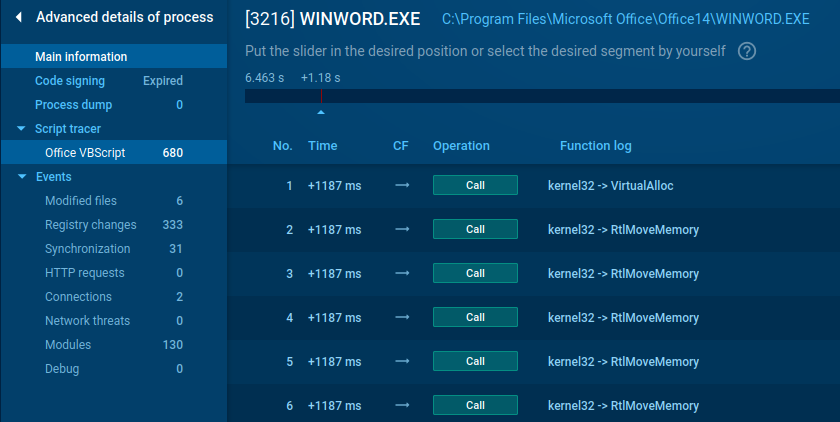Image resolution: width=840 pixels, height=422 pixels.
Task: Click the back arrow beside Advanced details
Action: click(18, 17)
